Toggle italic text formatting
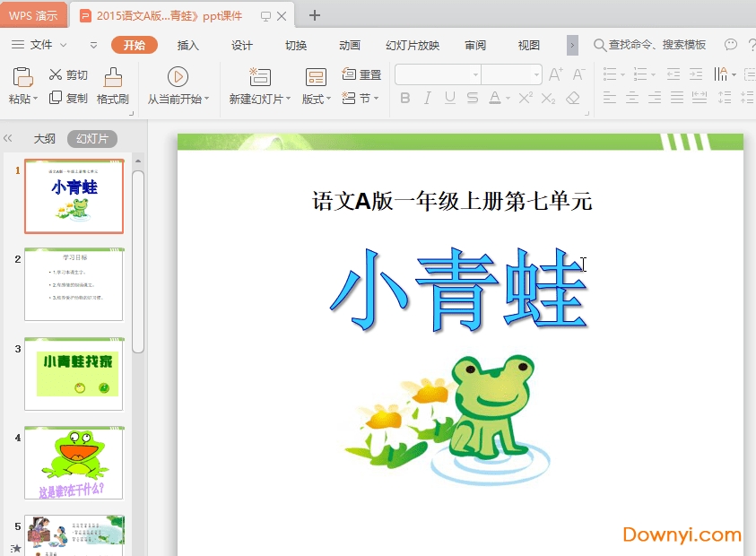The height and width of the screenshot is (556, 756). click(x=428, y=99)
